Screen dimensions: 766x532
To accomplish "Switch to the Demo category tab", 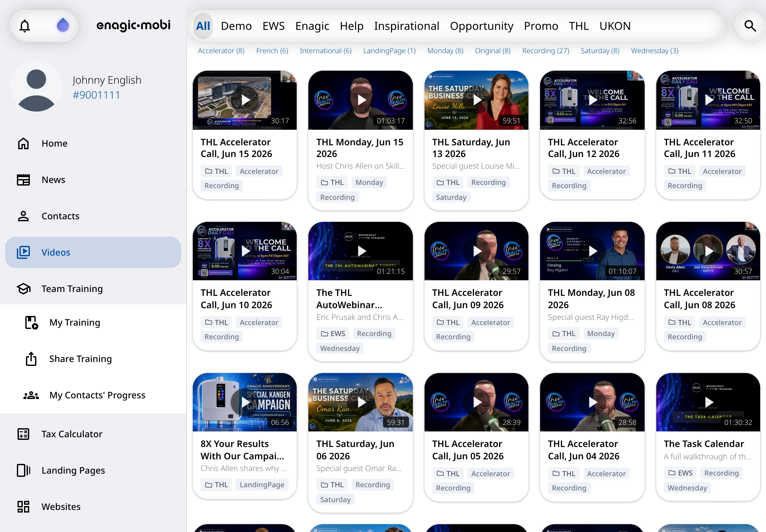I will tap(236, 26).
